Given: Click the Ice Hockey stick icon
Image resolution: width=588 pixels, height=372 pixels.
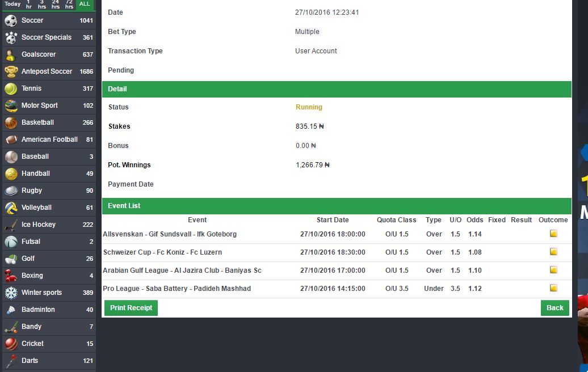Looking at the screenshot, I should (11, 225).
